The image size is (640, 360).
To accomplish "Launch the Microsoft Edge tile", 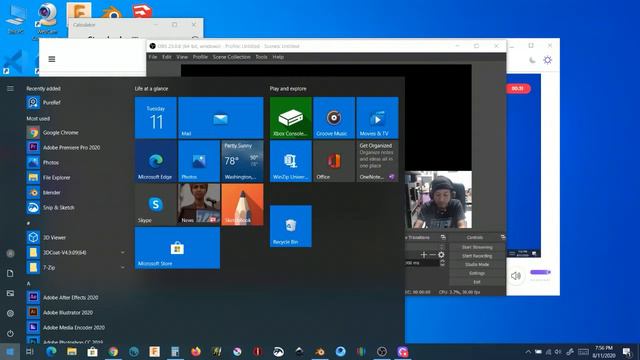I will click(x=156, y=161).
